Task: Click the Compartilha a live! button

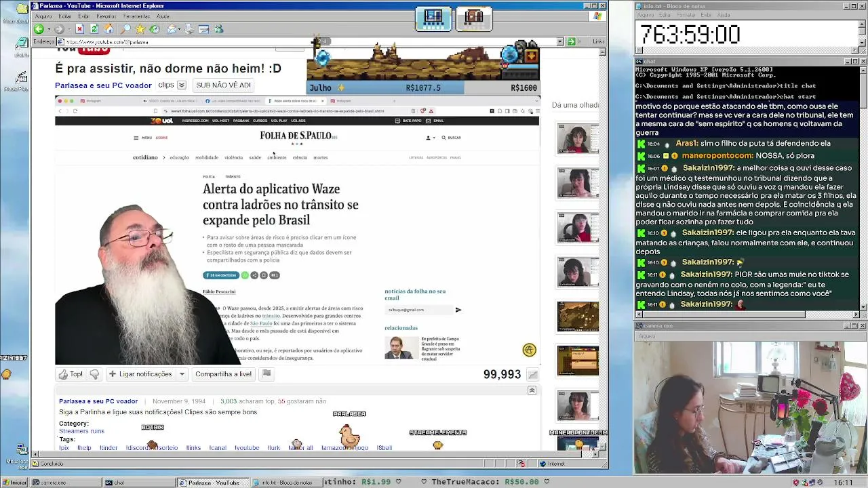Action: [x=223, y=374]
